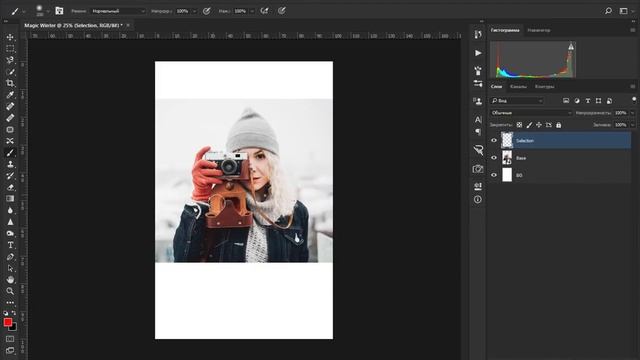Click the histogram cache warning triangle

click(x=571, y=47)
